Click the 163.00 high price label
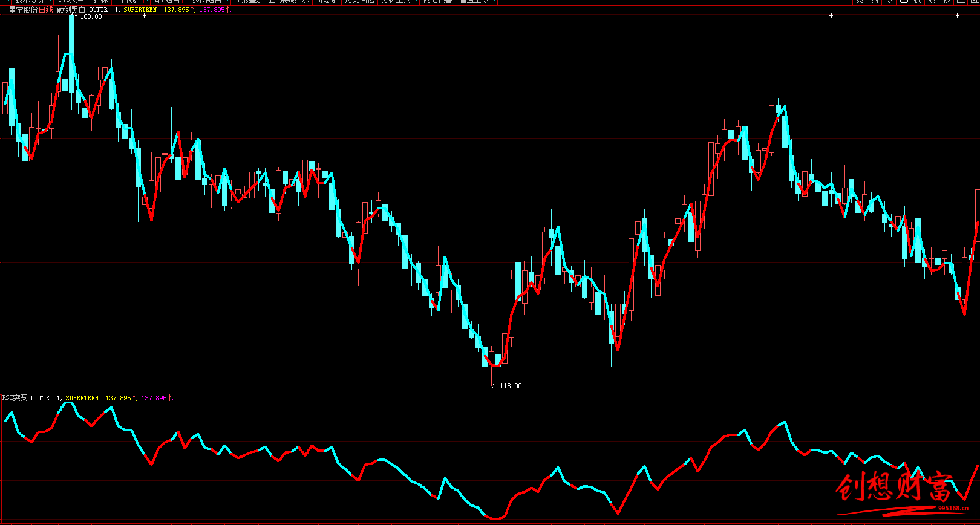 pos(91,16)
